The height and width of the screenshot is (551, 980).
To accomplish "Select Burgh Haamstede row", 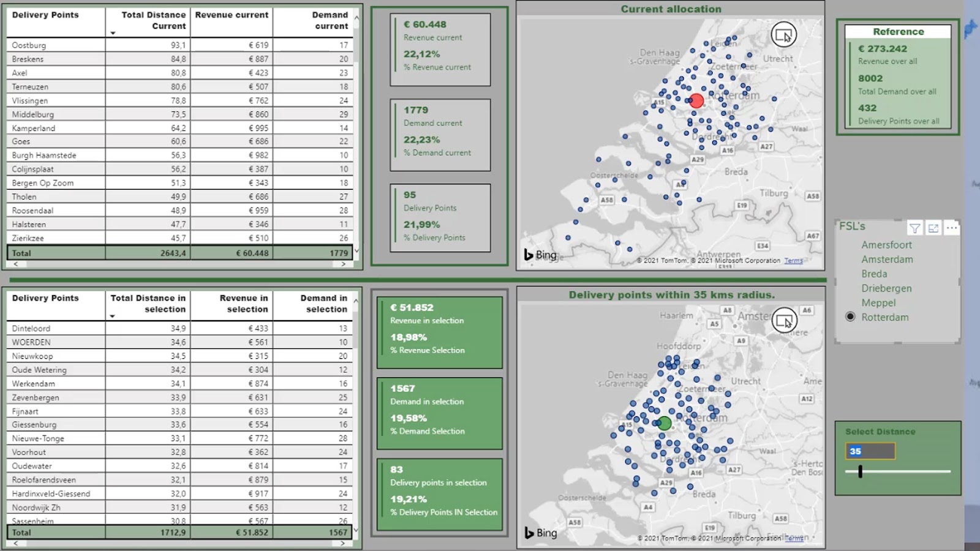I will coord(179,156).
